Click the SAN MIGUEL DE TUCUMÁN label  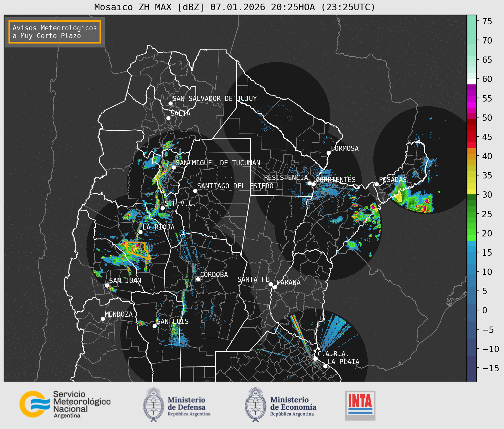(218, 163)
